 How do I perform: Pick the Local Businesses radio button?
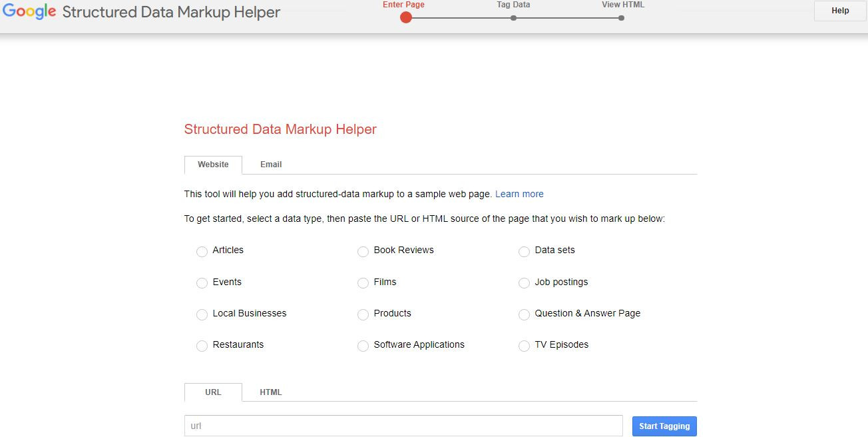pyautogui.click(x=202, y=314)
